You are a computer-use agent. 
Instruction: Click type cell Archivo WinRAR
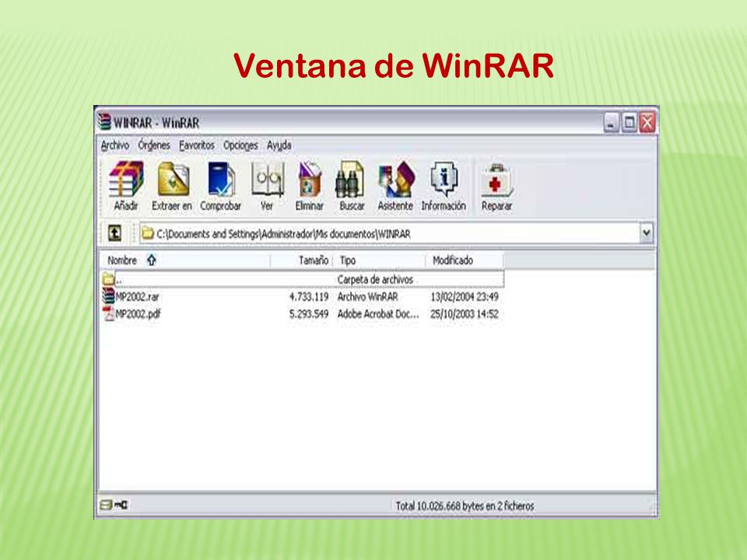[367, 296]
